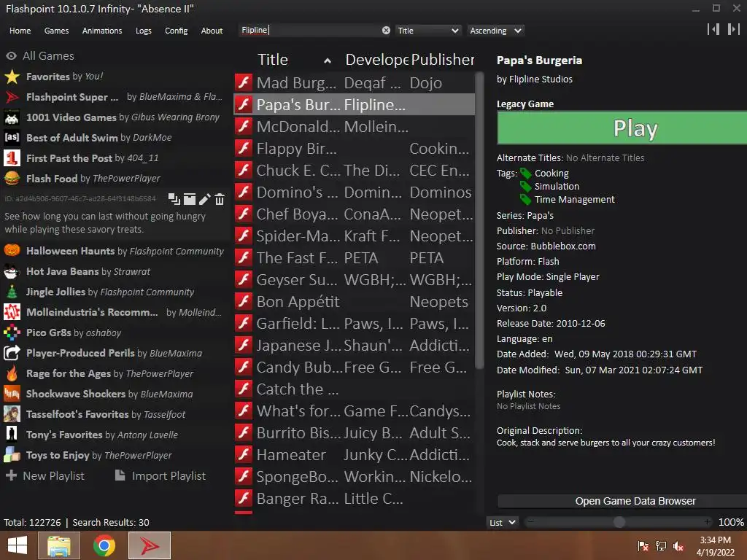Open Hot Java Beans cup icon
The width and height of the screenshot is (747, 560).
pyautogui.click(x=12, y=271)
